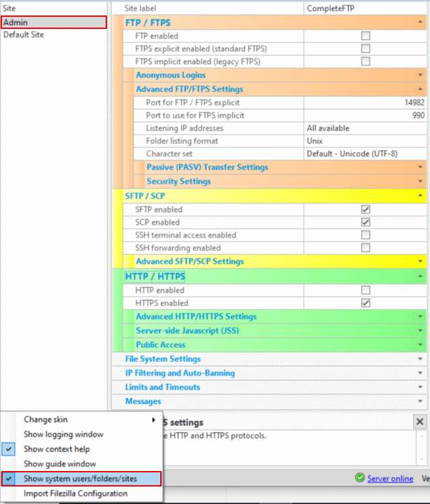430x504 pixels.
Task: Toggle the HTTPS enabled checkbox
Action: tap(366, 303)
